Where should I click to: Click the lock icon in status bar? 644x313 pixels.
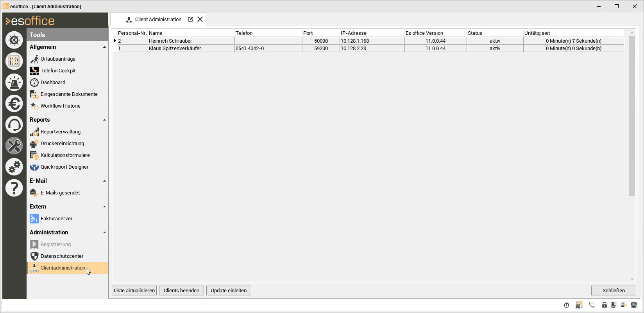click(605, 305)
